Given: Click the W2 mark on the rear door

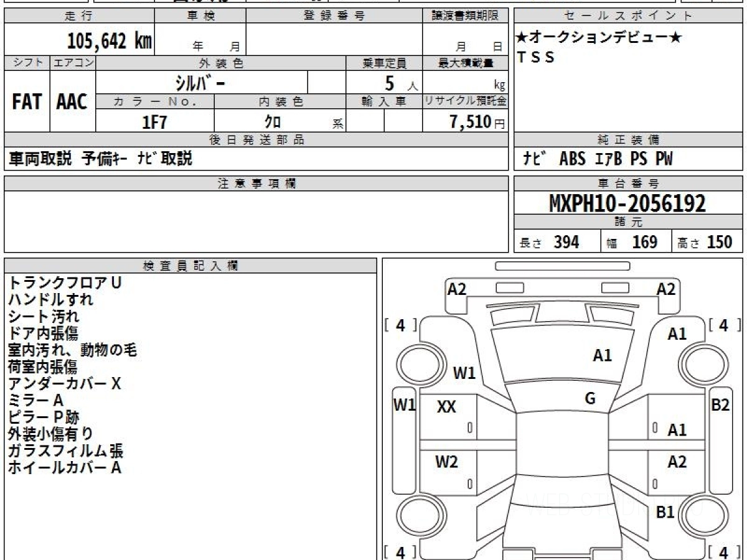Looking at the screenshot, I should 446,462.
